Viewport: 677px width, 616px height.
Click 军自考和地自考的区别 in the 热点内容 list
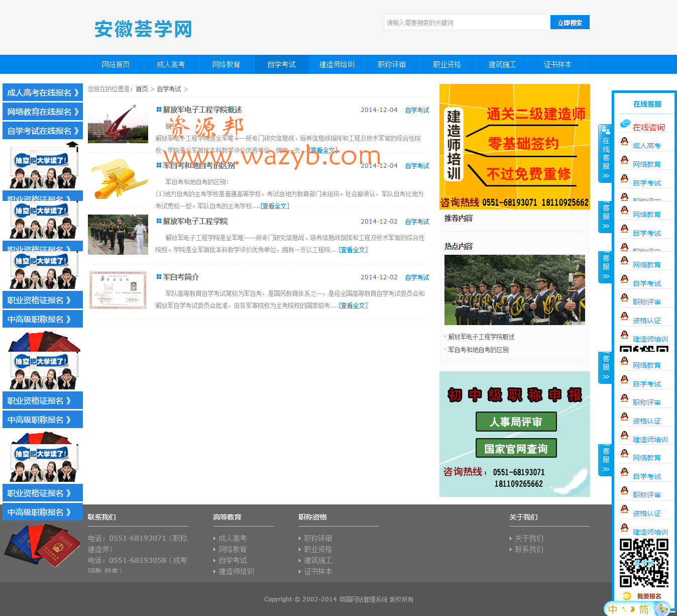click(x=478, y=350)
